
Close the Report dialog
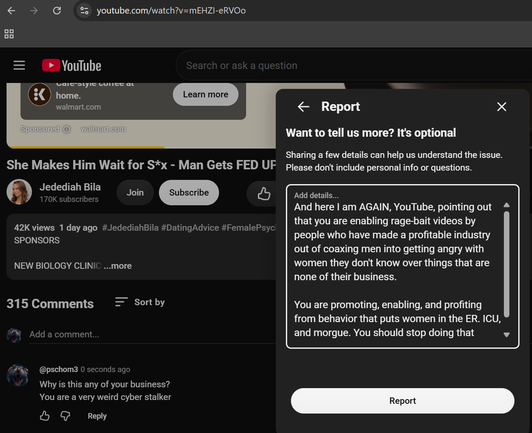pyautogui.click(x=501, y=107)
